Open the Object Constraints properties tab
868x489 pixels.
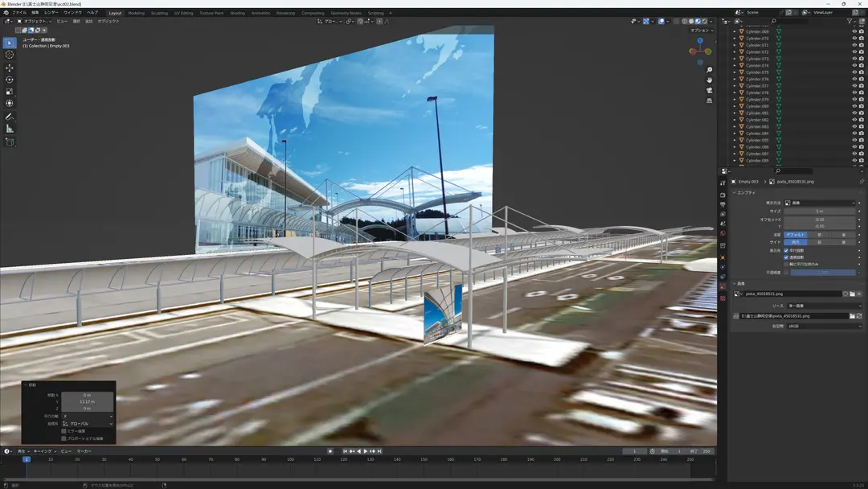(x=723, y=277)
